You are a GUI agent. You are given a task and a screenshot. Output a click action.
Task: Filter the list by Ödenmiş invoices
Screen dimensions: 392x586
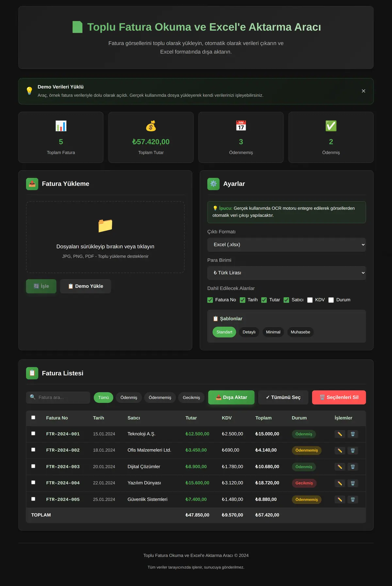[x=129, y=398]
